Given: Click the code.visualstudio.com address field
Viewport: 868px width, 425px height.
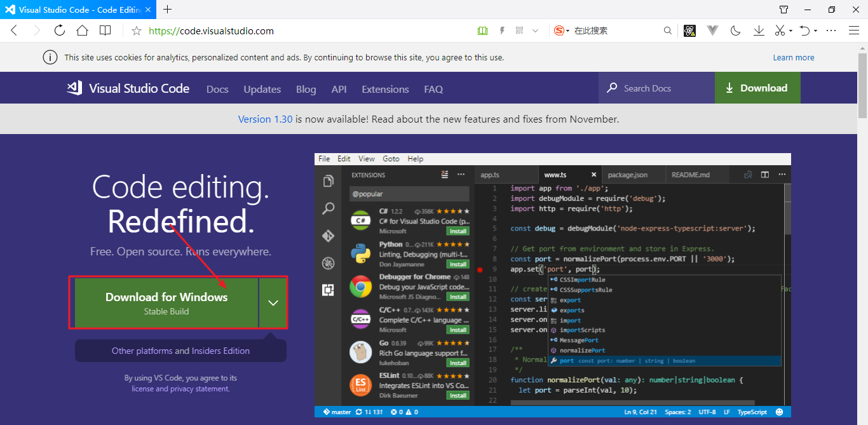Looking at the screenshot, I should tap(211, 30).
